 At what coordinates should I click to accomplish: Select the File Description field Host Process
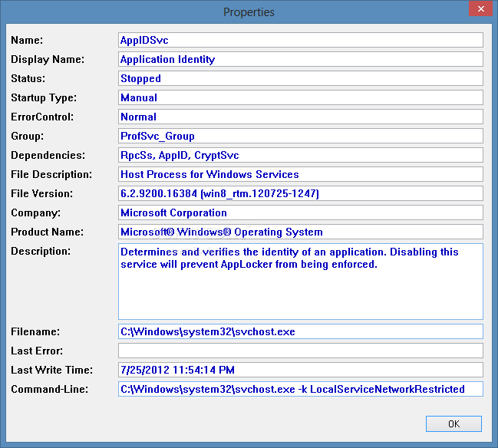pyautogui.click(x=301, y=174)
